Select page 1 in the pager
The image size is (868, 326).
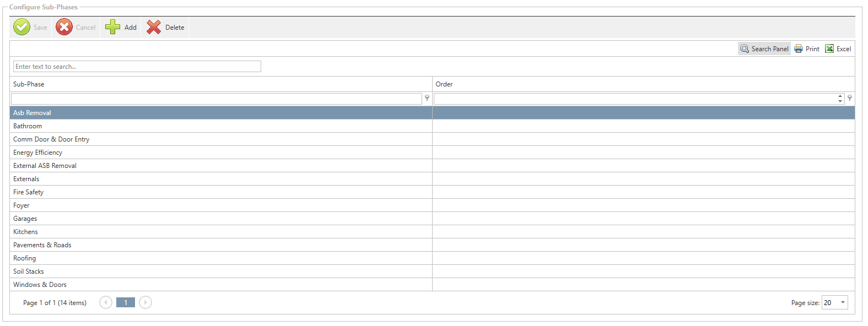coord(126,302)
